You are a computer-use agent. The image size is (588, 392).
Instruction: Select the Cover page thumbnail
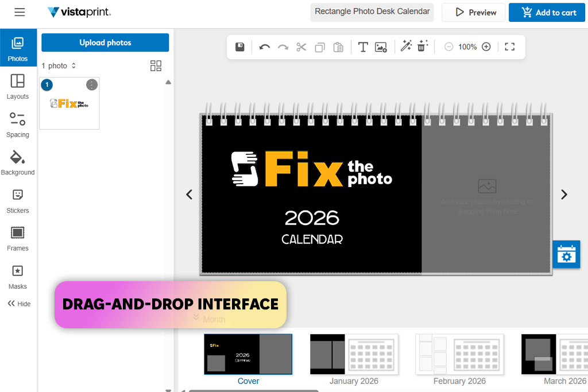(x=248, y=355)
